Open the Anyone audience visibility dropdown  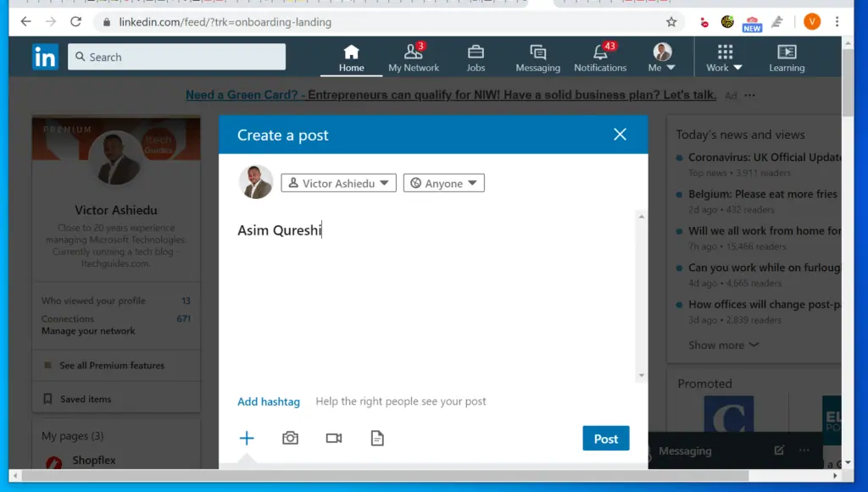point(443,182)
